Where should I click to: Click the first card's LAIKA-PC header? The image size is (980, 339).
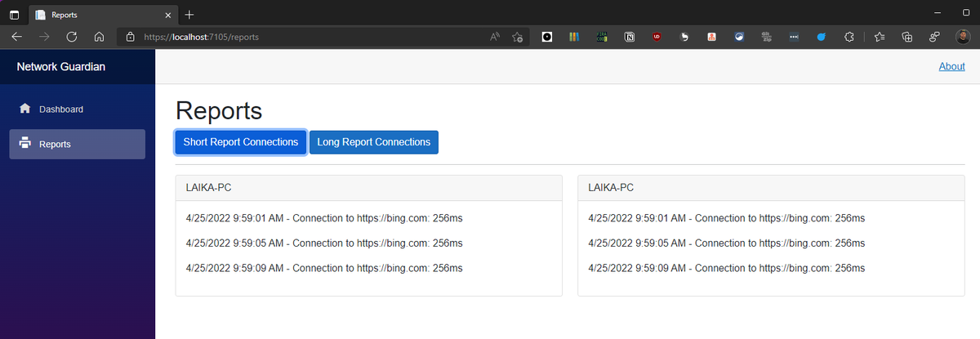[x=369, y=187]
